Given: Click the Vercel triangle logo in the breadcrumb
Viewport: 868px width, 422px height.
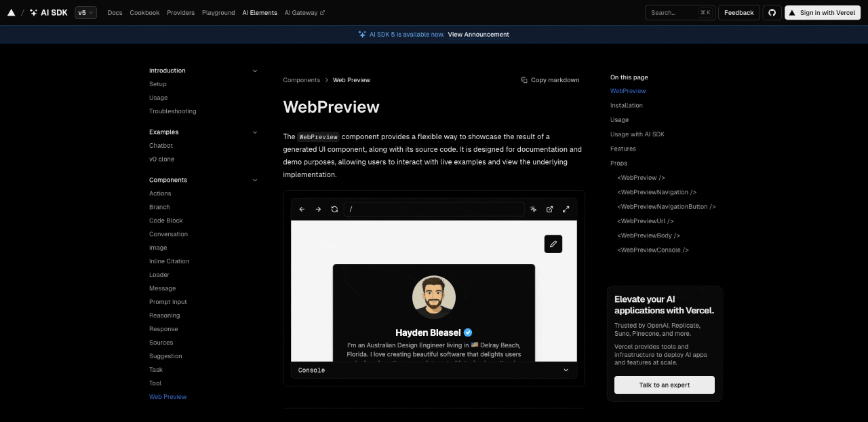Looking at the screenshot, I should click(11, 12).
